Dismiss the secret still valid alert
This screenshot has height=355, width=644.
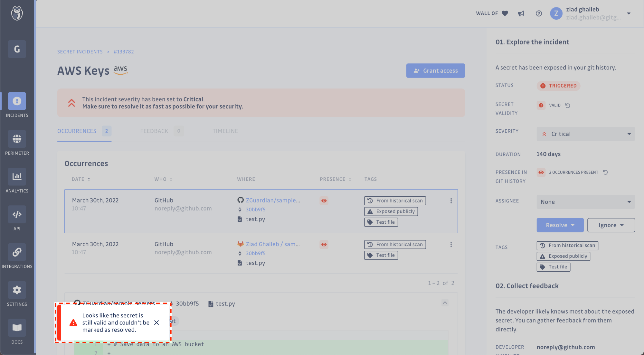tap(156, 322)
